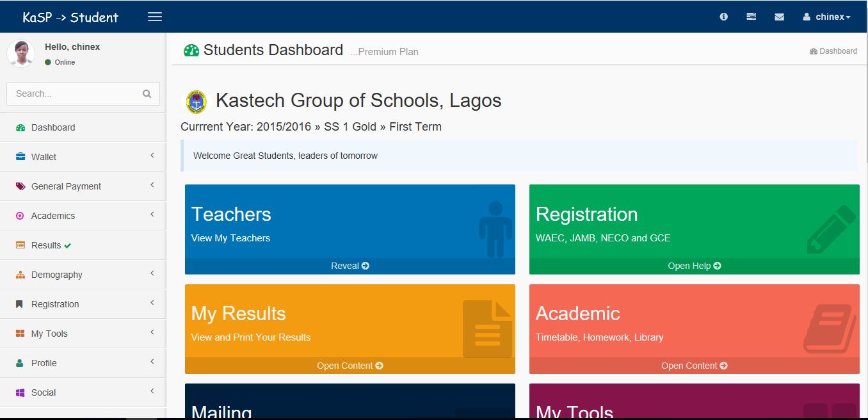Viewport: 868px width, 420px height.
Task: Click the Social icon in the sidebar
Action: [19, 392]
